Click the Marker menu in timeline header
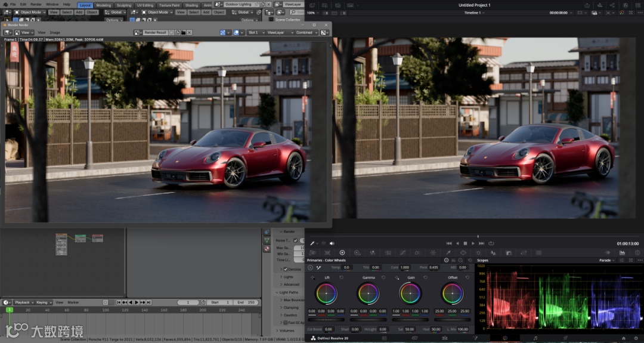This screenshot has height=343, width=644. (x=73, y=302)
